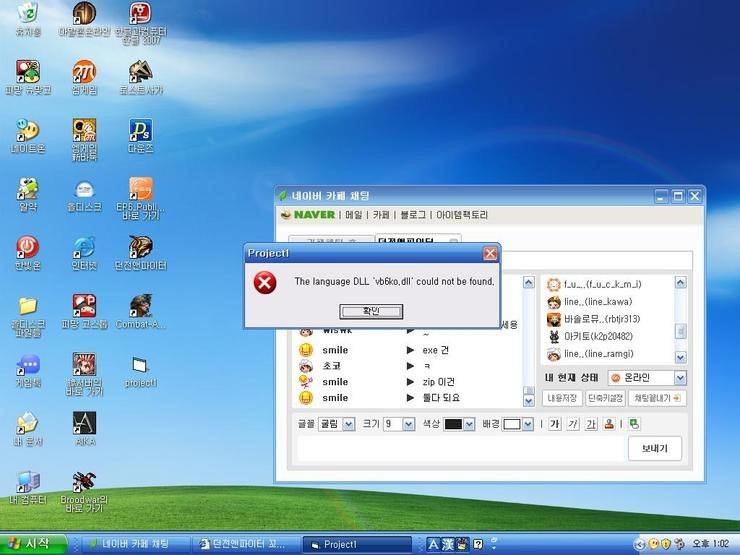Close the Project1 error dialog with its X
740x555 pixels.
pos(490,253)
